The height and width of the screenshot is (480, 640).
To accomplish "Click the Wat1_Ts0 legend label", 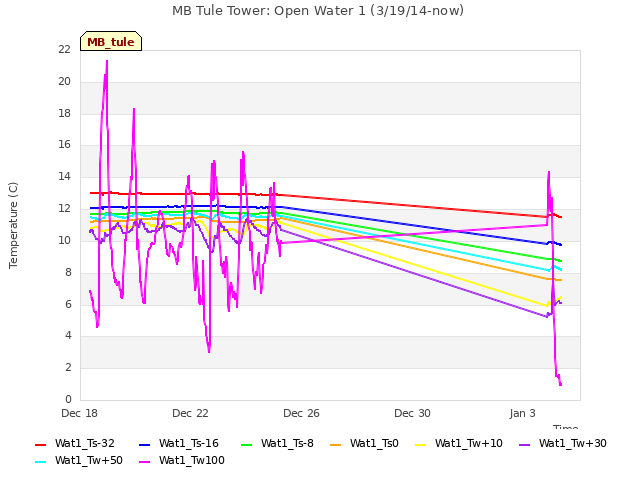I will coord(374,443).
